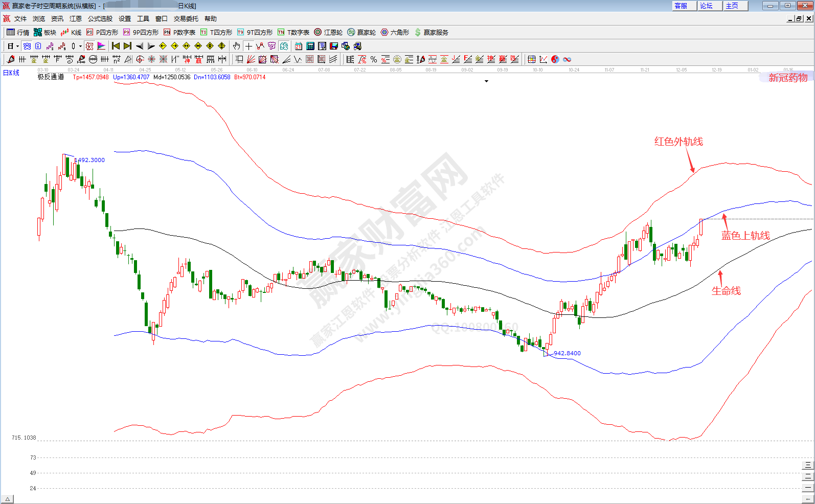
Task: Expand the bottom-left triangle panel expander
Action: [7, 499]
